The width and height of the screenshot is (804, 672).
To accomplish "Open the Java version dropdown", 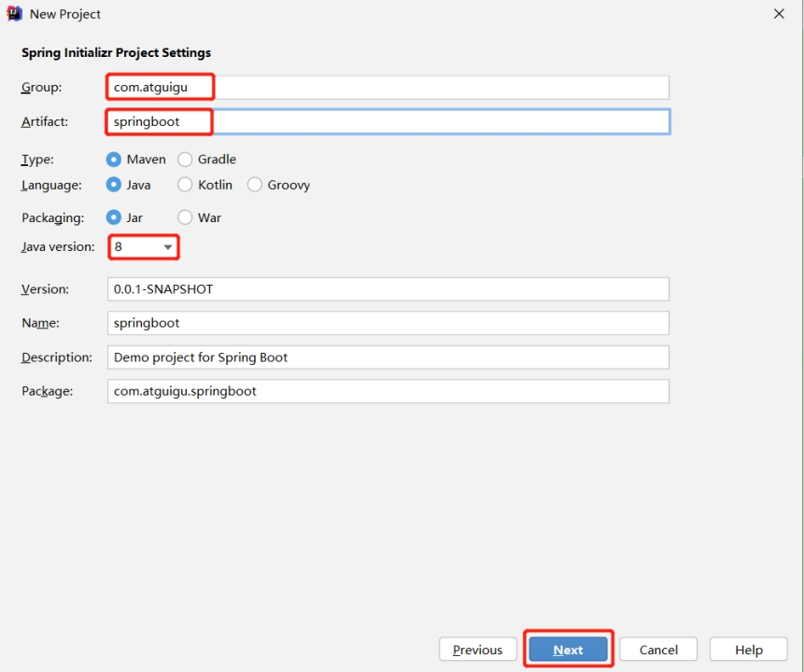I will [143, 247].
